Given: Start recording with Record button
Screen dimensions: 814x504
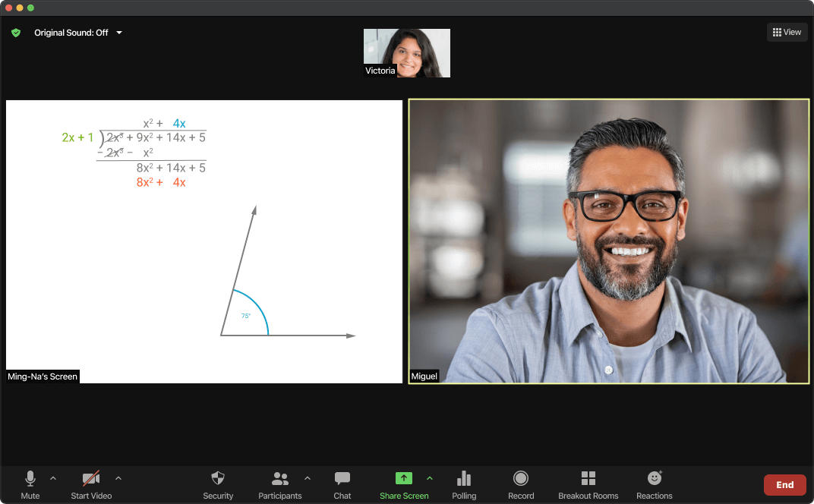Looking at the screenshot, I should [x=521, y=485].
